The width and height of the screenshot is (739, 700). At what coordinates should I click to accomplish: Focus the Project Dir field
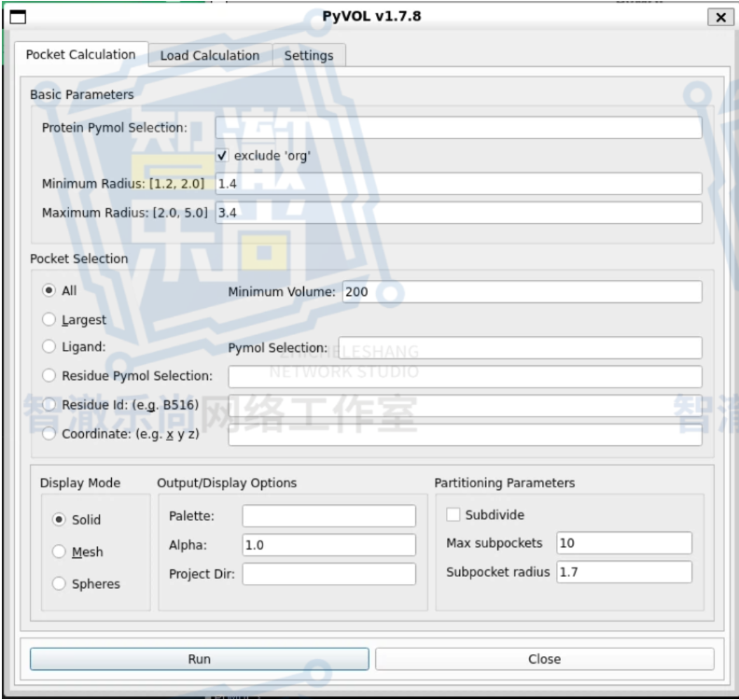pyautogui.click(x=329, y=574)
